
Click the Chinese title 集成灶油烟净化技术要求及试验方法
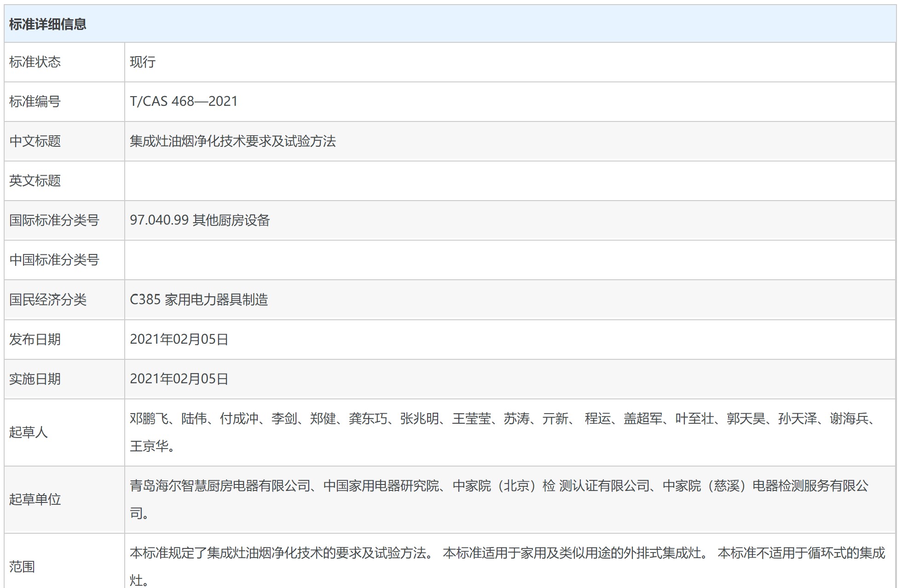click(x=232, y=141)
